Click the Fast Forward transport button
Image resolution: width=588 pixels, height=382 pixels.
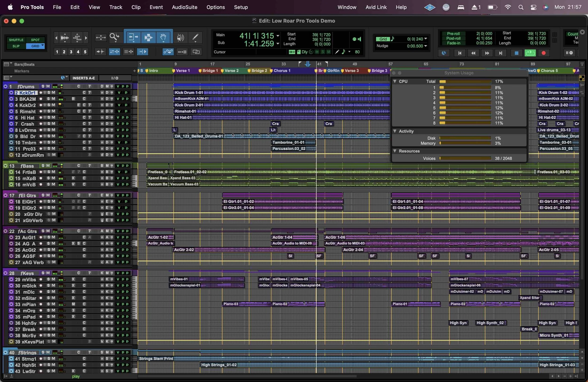(487, 53)
